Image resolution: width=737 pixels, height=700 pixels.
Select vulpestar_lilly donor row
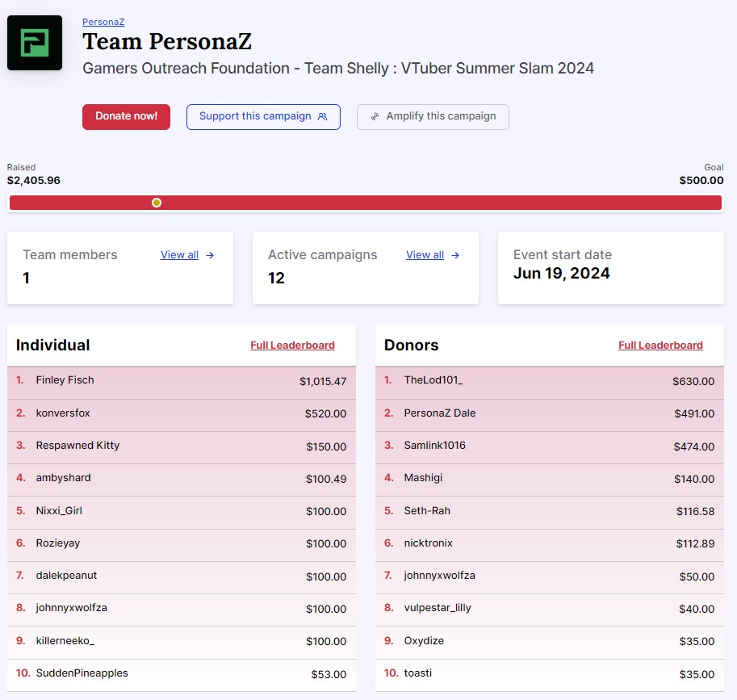(x=550, y=610)
